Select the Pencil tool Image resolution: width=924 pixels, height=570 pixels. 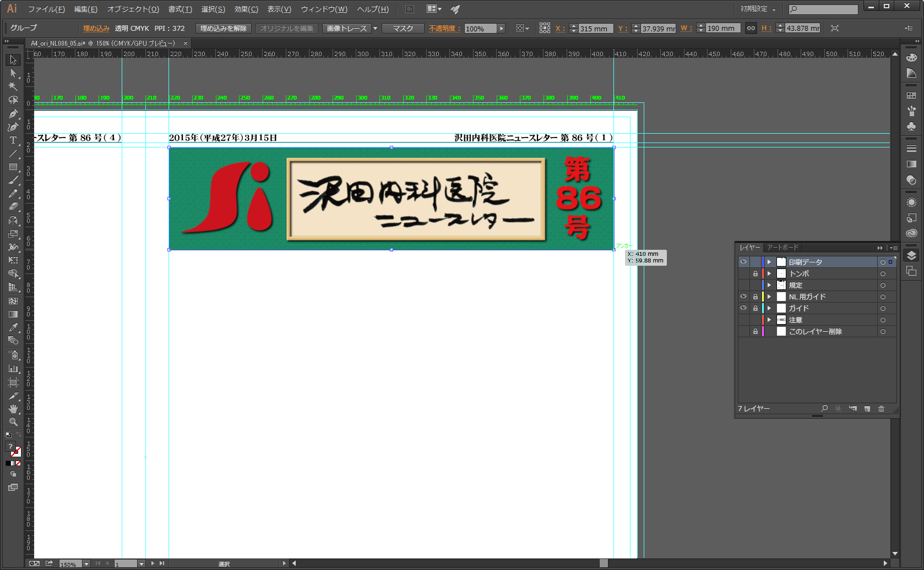(13, 194)
